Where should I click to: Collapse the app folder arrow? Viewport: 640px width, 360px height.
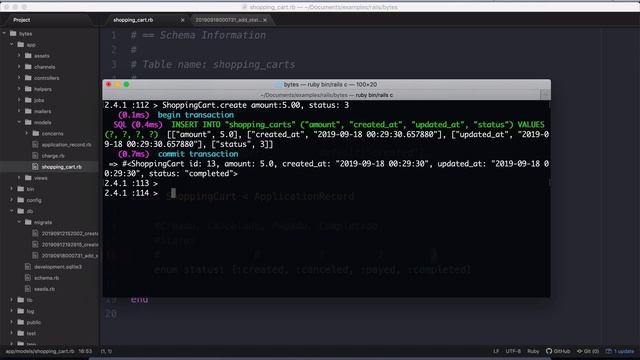pos(12,44)
